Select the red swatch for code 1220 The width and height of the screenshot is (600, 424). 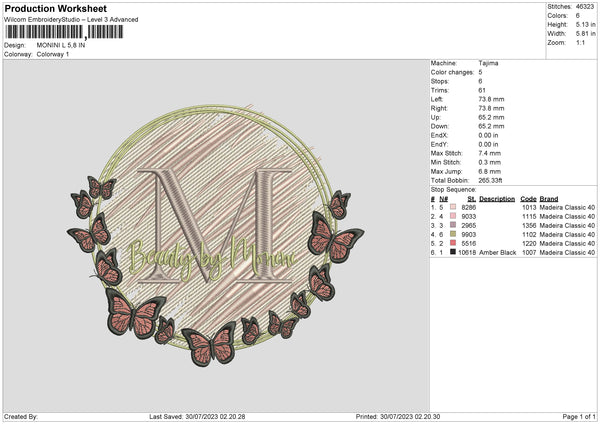pos(453,243)
